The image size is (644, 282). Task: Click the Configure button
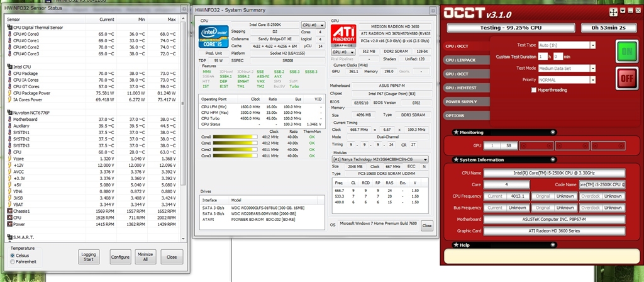pyautogui.click(x=120, y=257)
